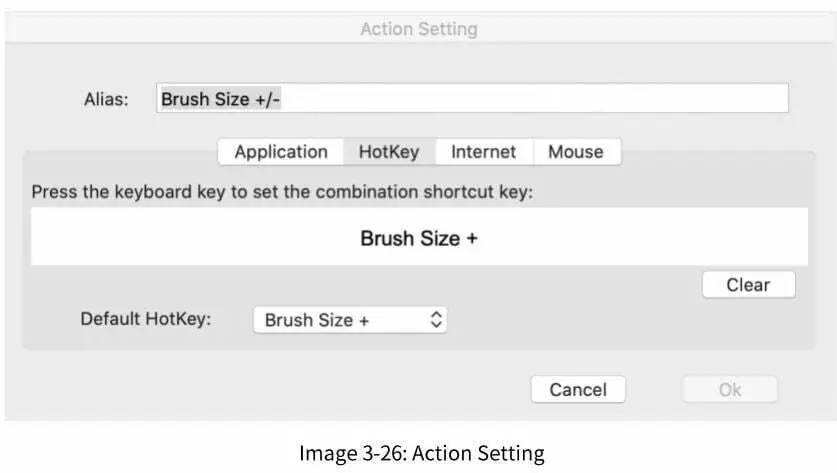The image size is (837, 473).
Task: Open the Internet tab
Action: pos(483,152)
